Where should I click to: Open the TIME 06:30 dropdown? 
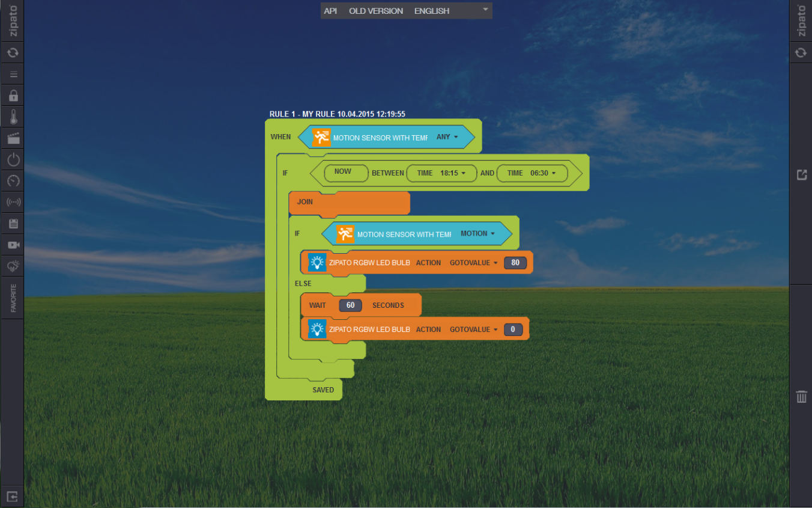532,173
